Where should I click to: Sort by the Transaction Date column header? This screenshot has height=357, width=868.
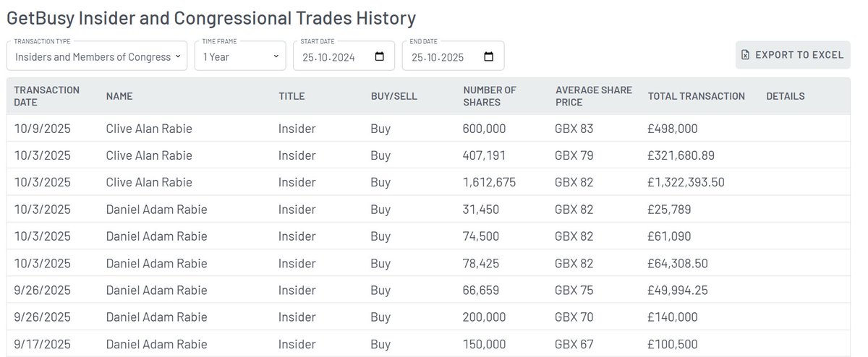(x=46, y=96)
